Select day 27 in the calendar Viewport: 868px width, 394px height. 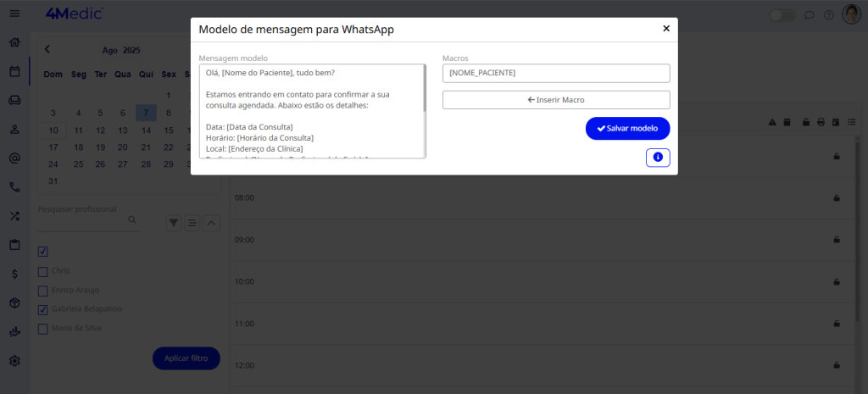[123, 164]
